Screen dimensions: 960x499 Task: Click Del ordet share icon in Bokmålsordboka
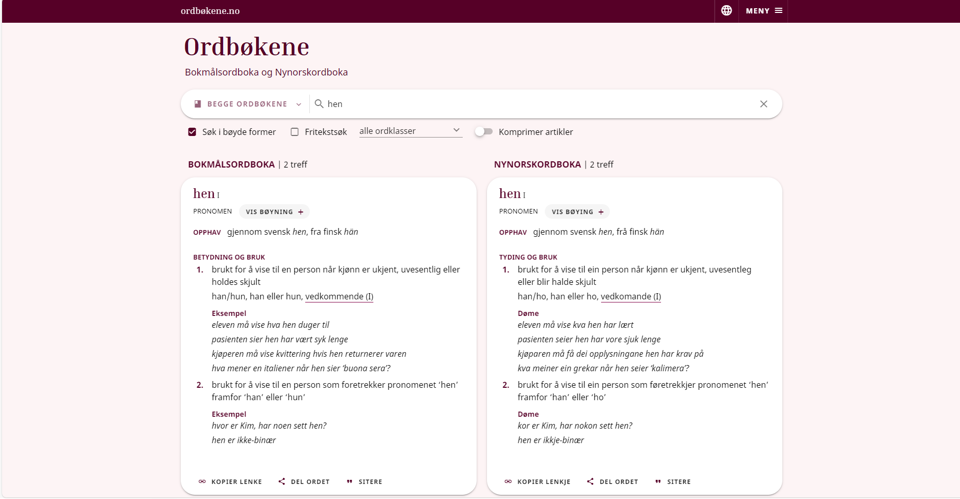pos(282,482)
